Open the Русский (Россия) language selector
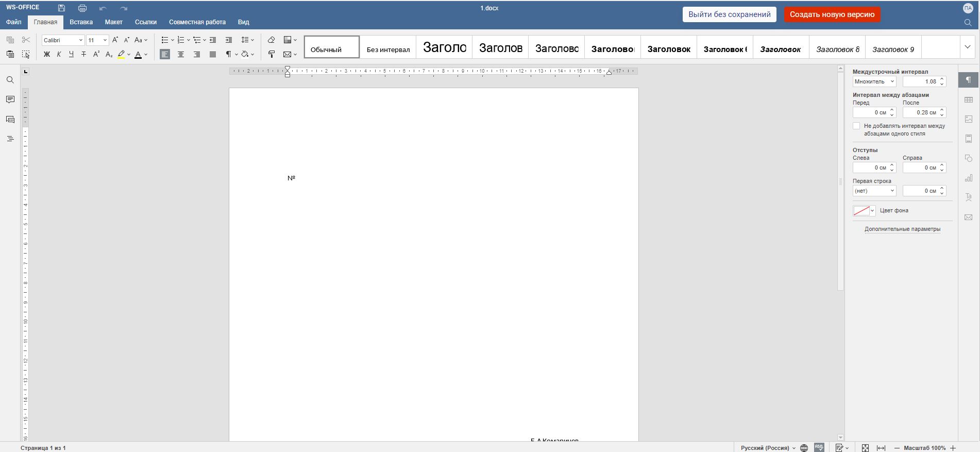 pos(768,448)
